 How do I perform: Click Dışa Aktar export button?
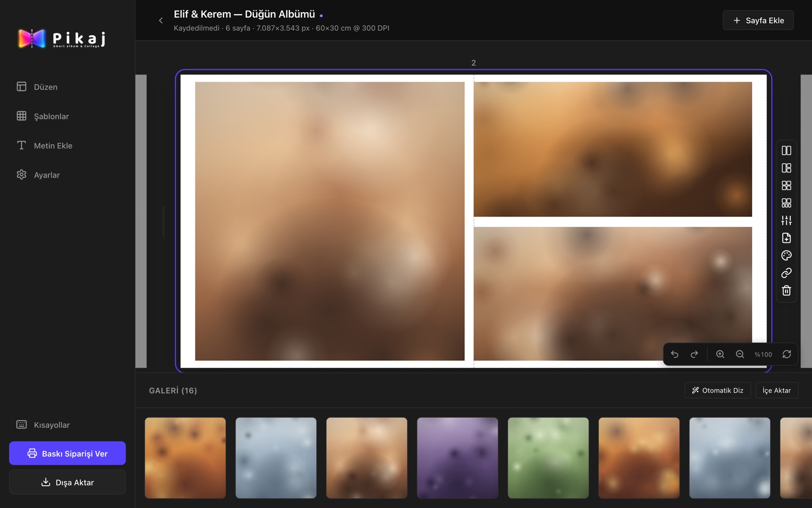67,482
